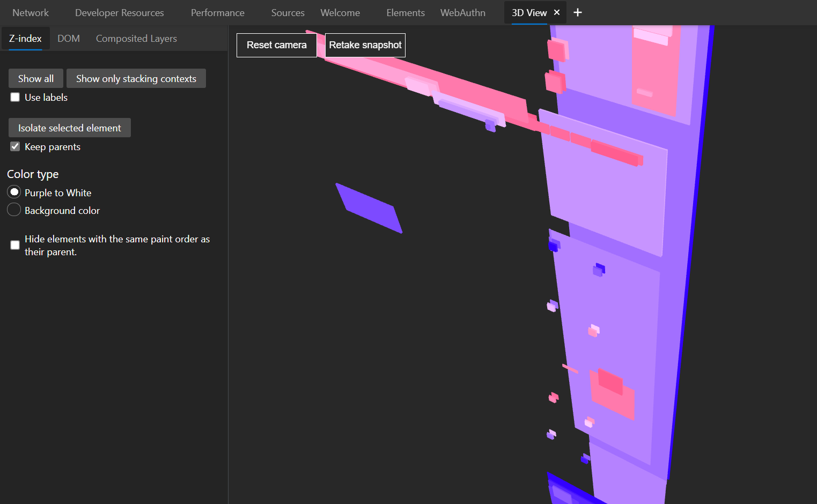Image resolution: width=817 pixels, height=504 pixels.
Task: Open the Composited Layers sub-tab
Action: coord(136,39)
